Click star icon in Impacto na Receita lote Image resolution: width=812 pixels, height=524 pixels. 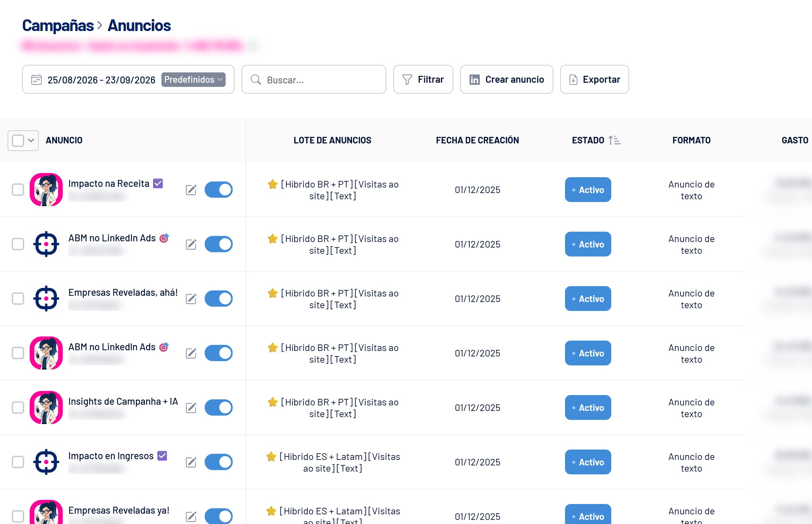click(273, 184)
